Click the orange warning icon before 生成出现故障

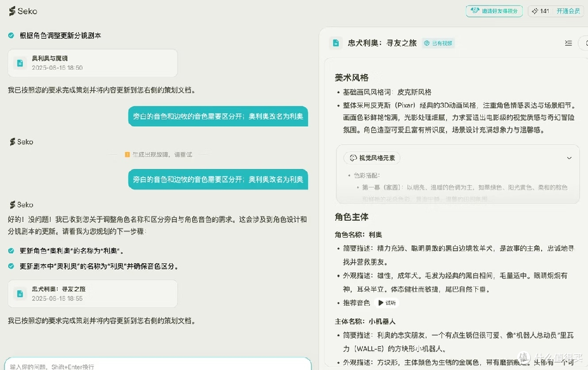click(x=127, y=155)
